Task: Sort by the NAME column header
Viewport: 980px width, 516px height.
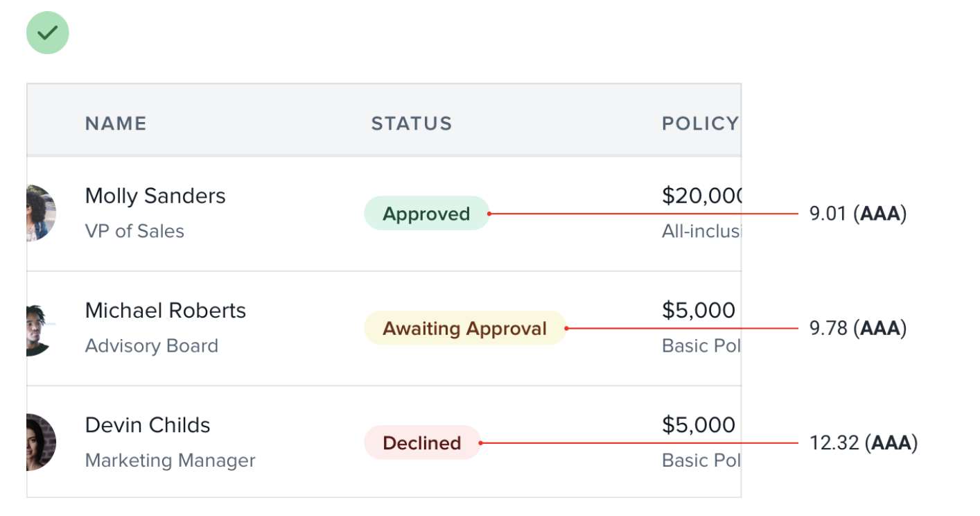Action: click(116, 123)
